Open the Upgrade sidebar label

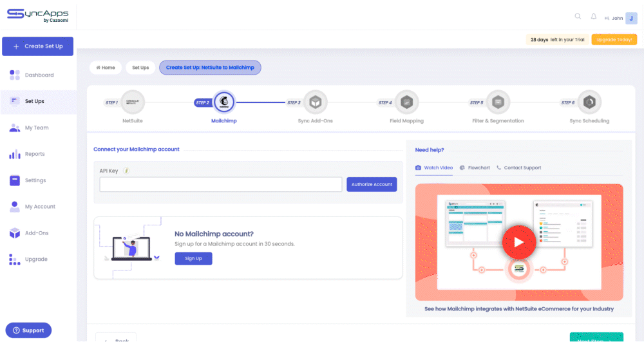pyautogui.click(x=36, y=259)
